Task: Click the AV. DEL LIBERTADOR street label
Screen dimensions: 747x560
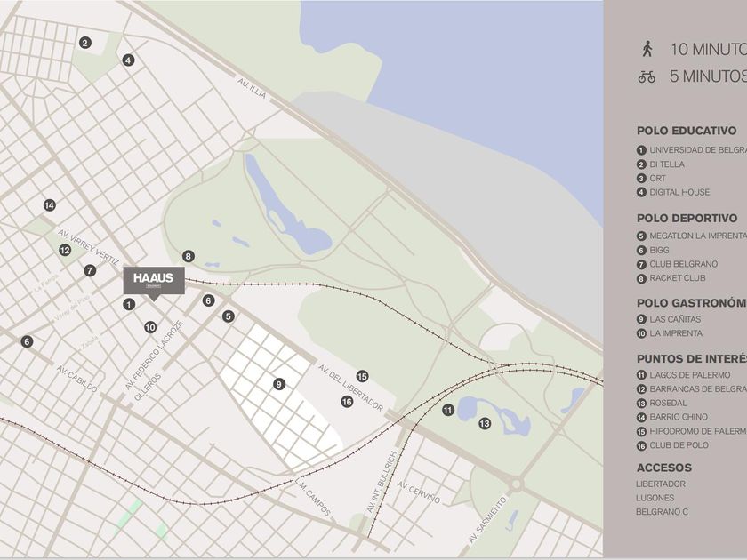Action: pos(350,388)
